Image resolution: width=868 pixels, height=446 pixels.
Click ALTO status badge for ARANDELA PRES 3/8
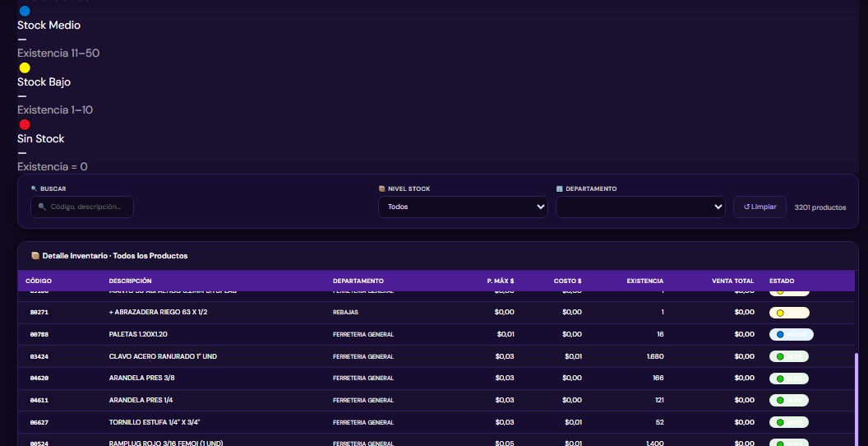point(789,379)
